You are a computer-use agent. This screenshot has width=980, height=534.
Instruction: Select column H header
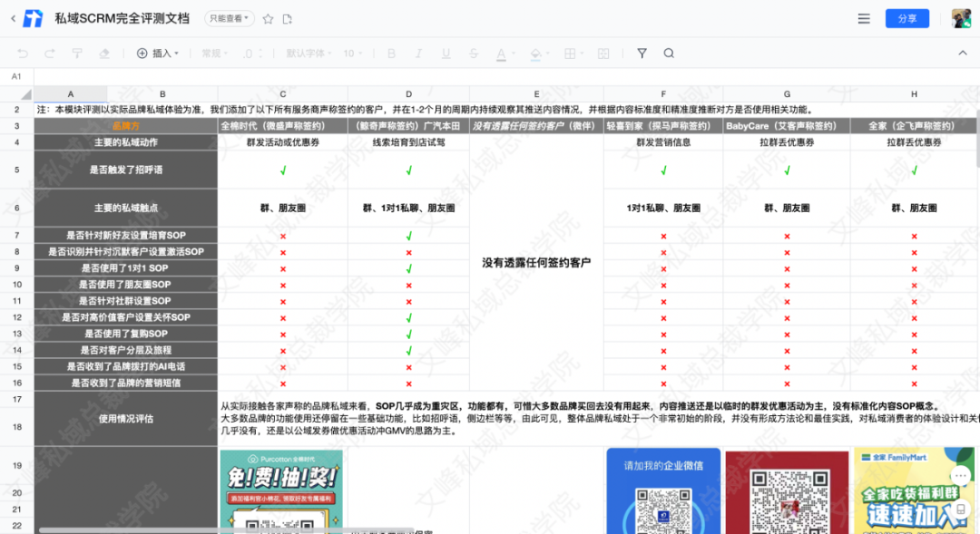click(x=914, y=93)
